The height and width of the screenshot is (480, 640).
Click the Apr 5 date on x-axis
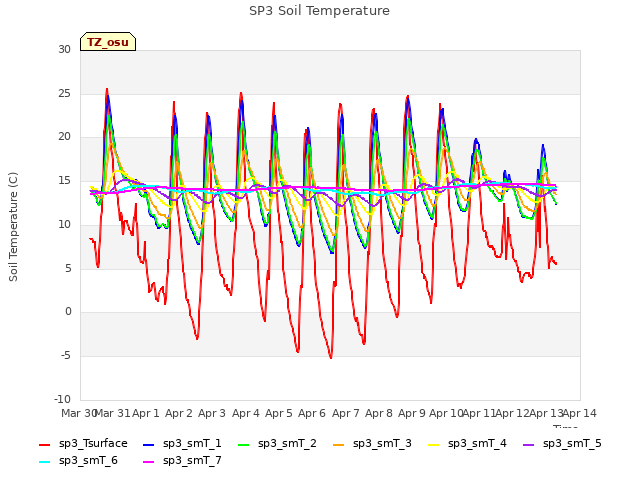click(279, 413)
